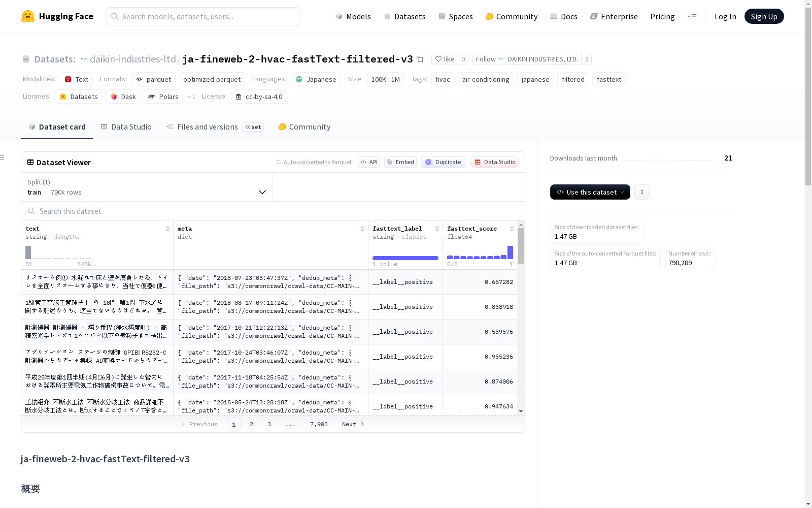Viewport: 812px width, 508px height.
Task: Jump to last page 7,903
Action: pyautogui.click(x=319, y=424)
